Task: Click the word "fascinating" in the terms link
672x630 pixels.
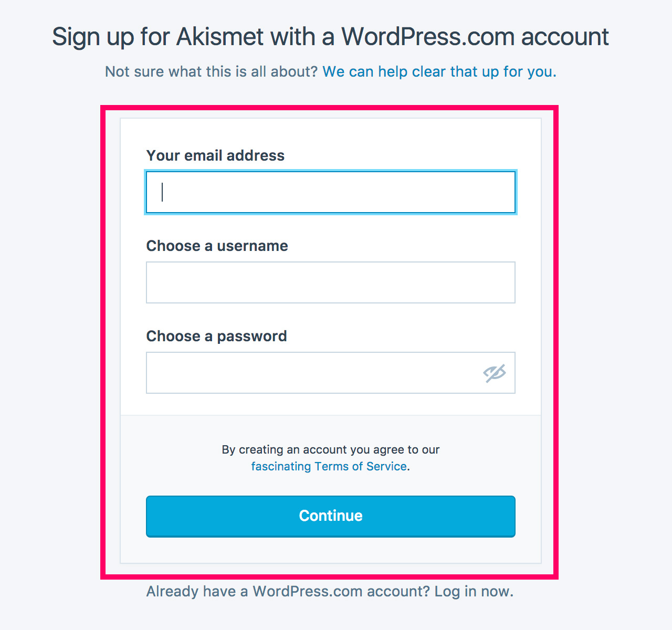Action: click(x=281, y=466)
